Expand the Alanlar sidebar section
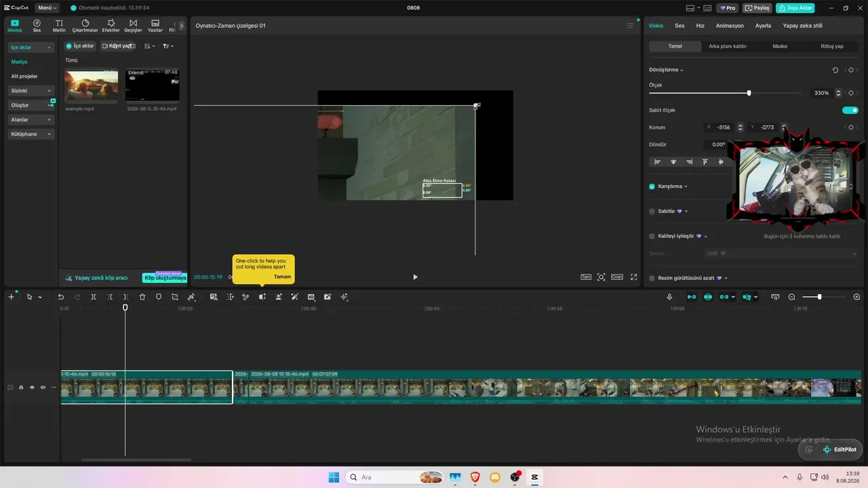 [x=31, y=119]
